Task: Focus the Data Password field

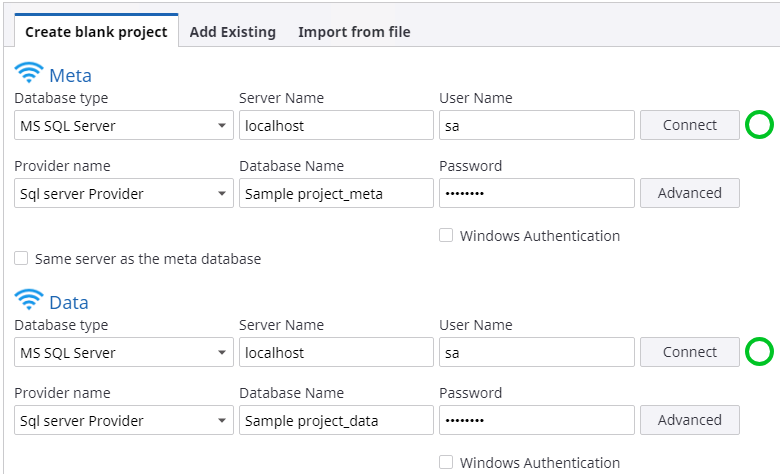Action: tap(537, 420)
